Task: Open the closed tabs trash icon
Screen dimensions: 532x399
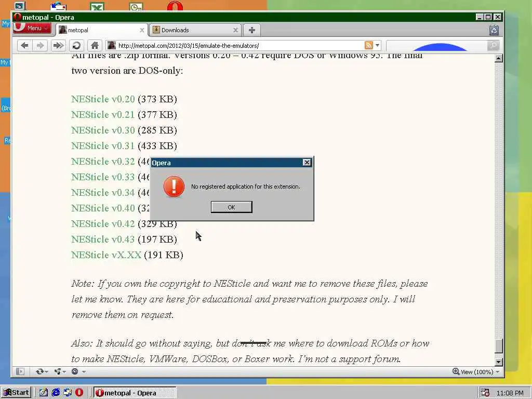Action: tap(494, 30)
